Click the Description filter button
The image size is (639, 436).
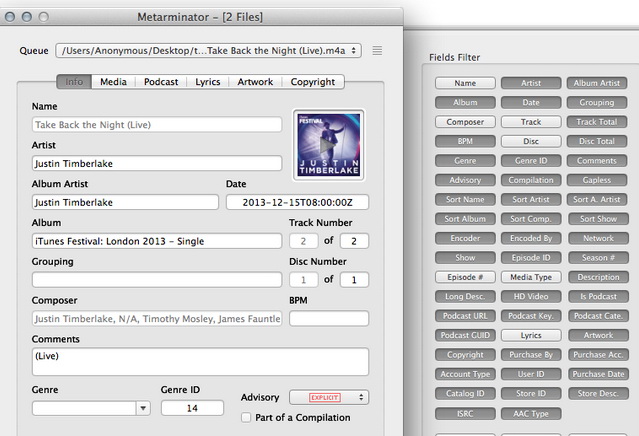coord(598,277)
